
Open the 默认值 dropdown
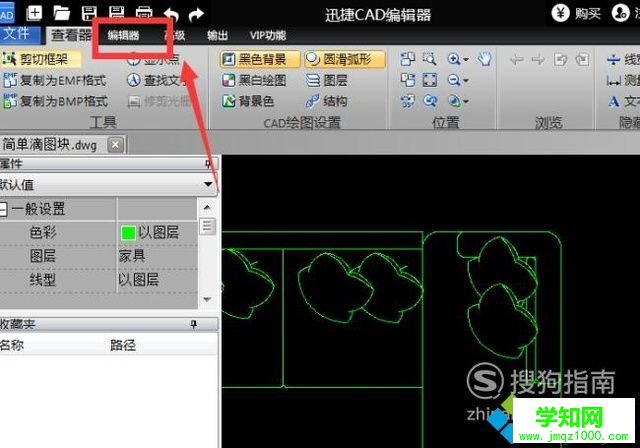click(x=208, y=184)
